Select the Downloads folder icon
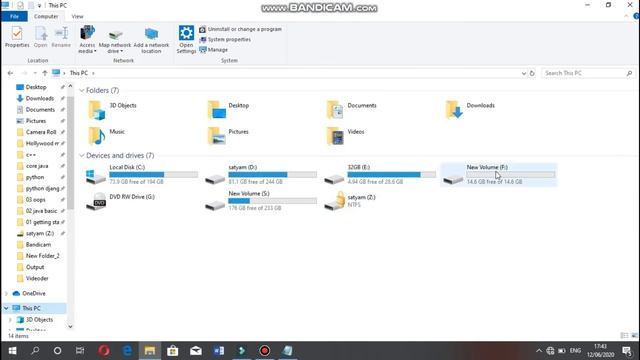 454,110
